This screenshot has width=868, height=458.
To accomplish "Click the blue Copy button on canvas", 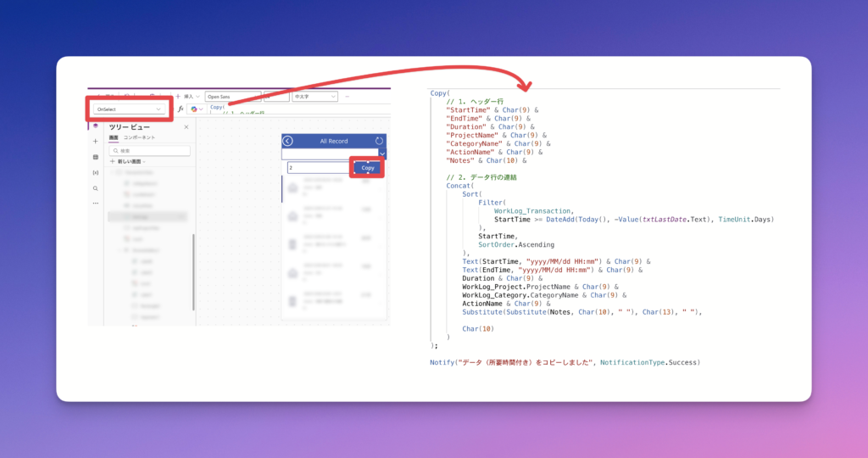I will click(367, 168).
